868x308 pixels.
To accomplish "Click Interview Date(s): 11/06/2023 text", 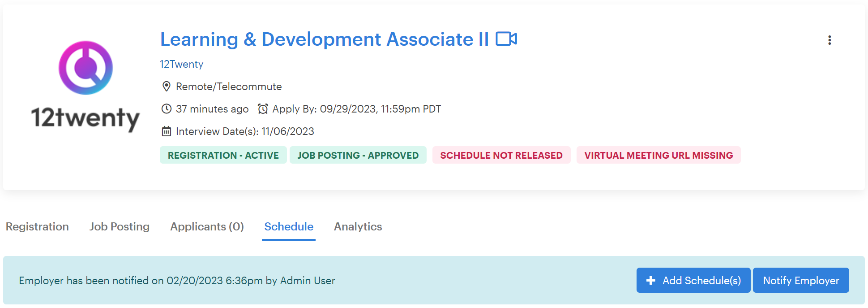I will 245,131.
